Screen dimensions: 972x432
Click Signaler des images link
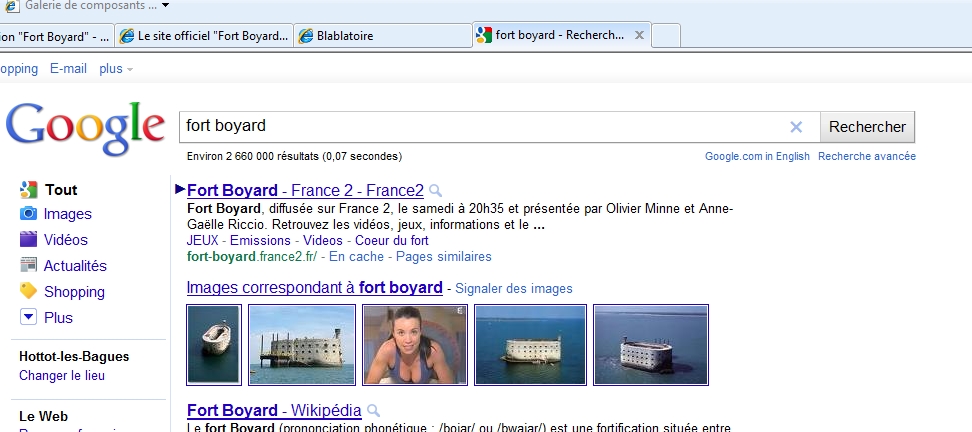coord(514,289)
